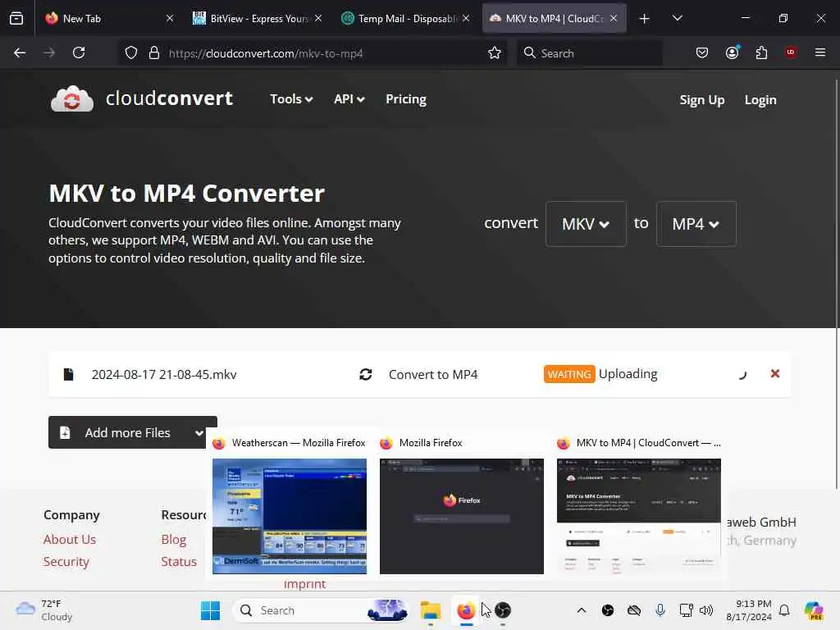Open OBS Studio from taskbar
Screen dimensions: 840x630
pyautogui.click(x=503, y=610)
